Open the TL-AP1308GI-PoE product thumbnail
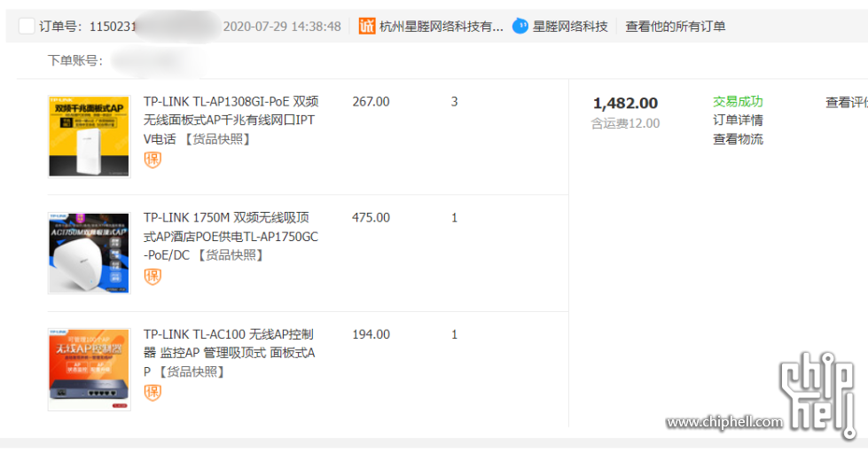 [x=90, y=137]
